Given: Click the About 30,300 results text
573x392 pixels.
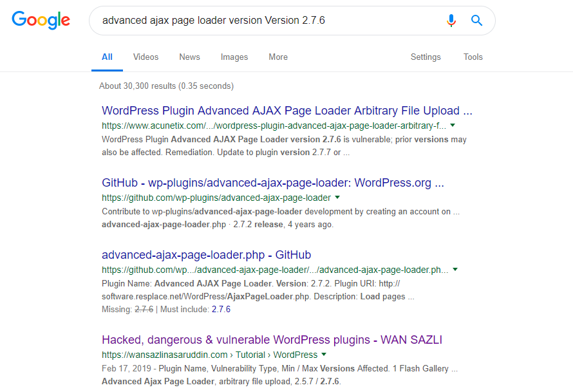Looking at the screenshot, I should [166, 86].
